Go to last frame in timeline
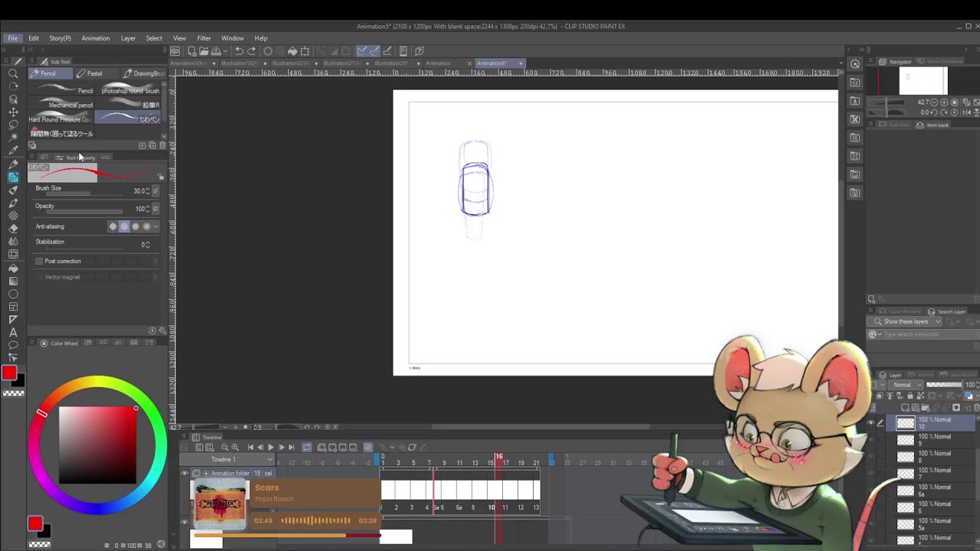 tap(291, 447)
